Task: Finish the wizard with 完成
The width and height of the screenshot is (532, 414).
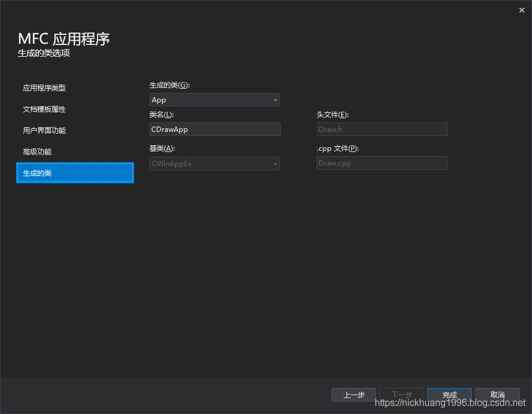Action: (x=450, y=394)
